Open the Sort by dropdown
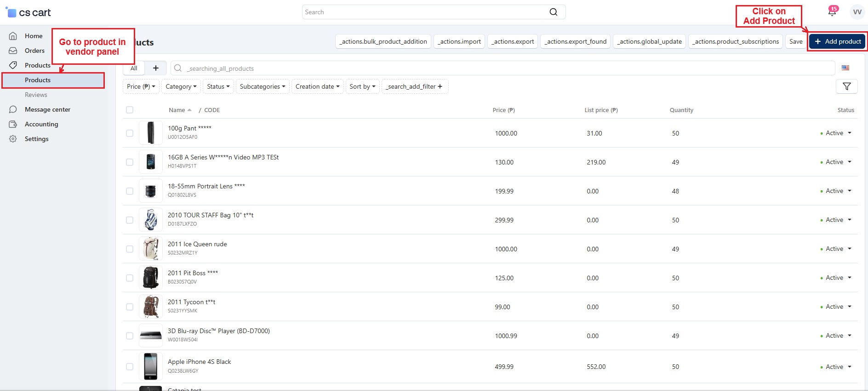Screen dimensions: 868x391 362,86
